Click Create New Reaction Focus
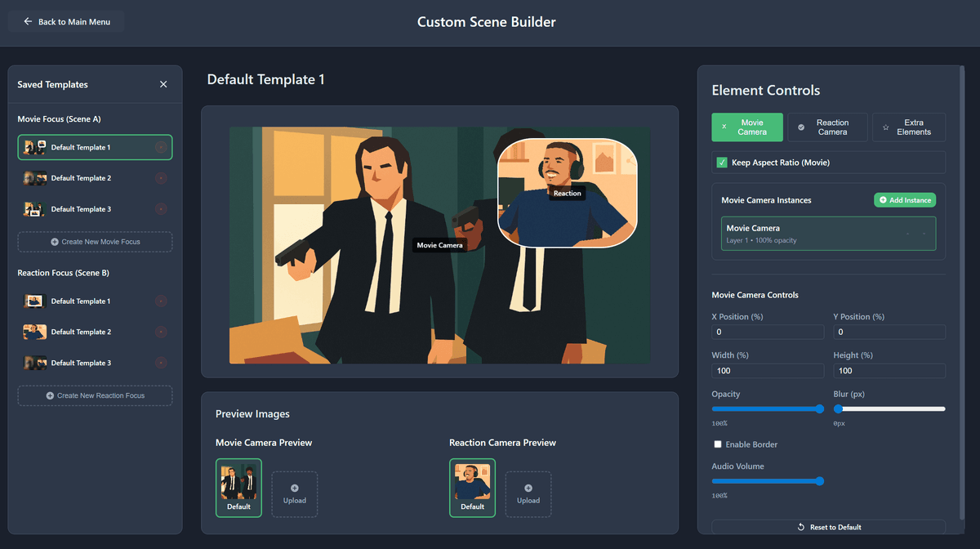The image size is (980, 549). click(x=95, y=395)
